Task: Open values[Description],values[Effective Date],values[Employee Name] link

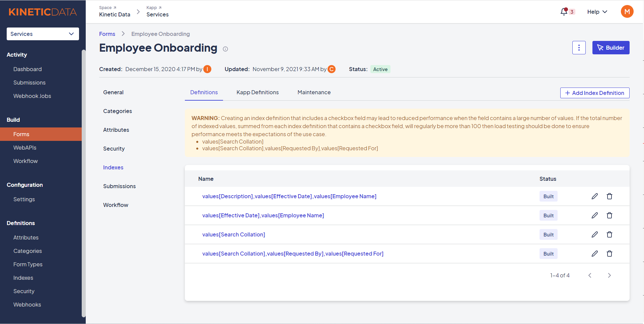Action: pyautogui.click(x=289, y=196)
